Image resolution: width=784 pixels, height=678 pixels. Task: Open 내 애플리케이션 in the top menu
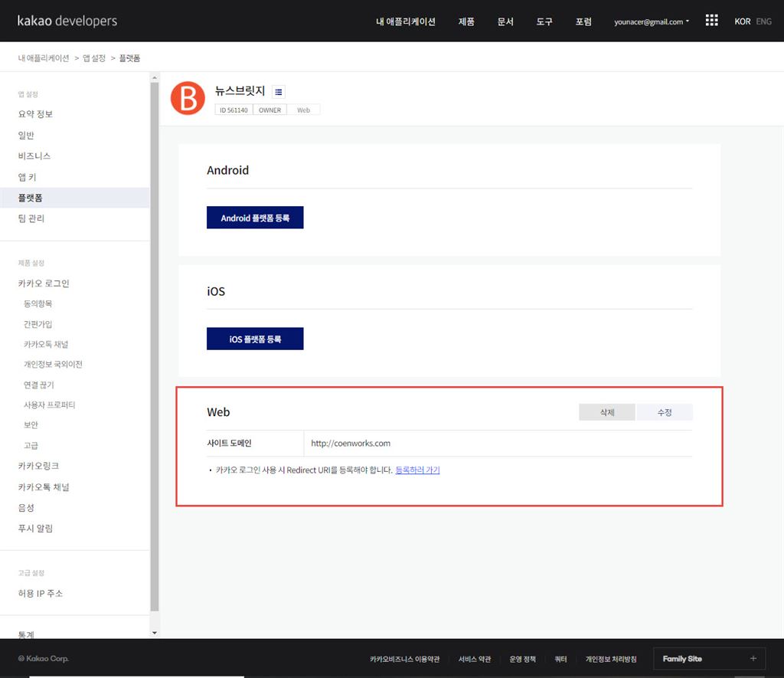(406, 21)
